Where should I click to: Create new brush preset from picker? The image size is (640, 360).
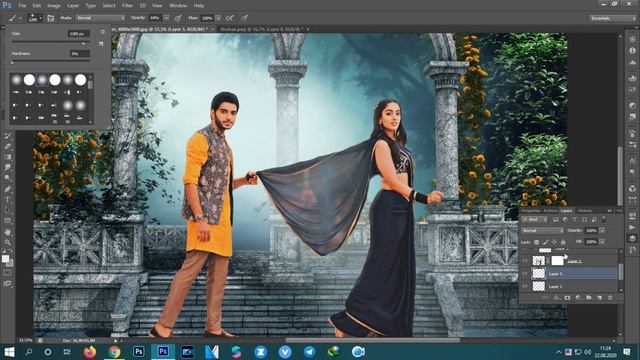[101, 43]
